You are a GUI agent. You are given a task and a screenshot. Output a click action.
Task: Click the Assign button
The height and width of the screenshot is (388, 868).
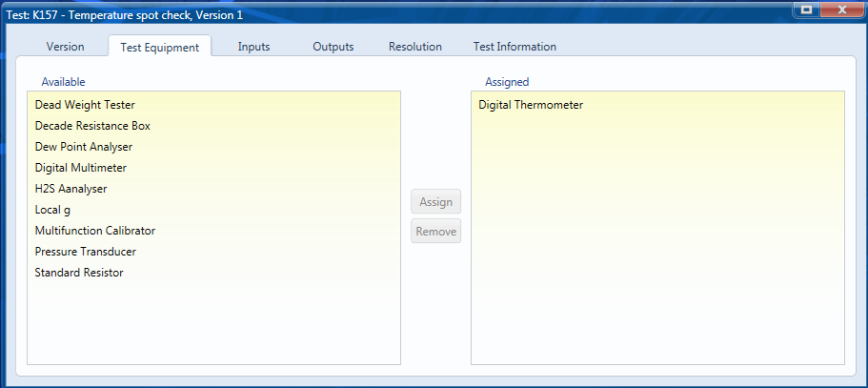(436, 202)
